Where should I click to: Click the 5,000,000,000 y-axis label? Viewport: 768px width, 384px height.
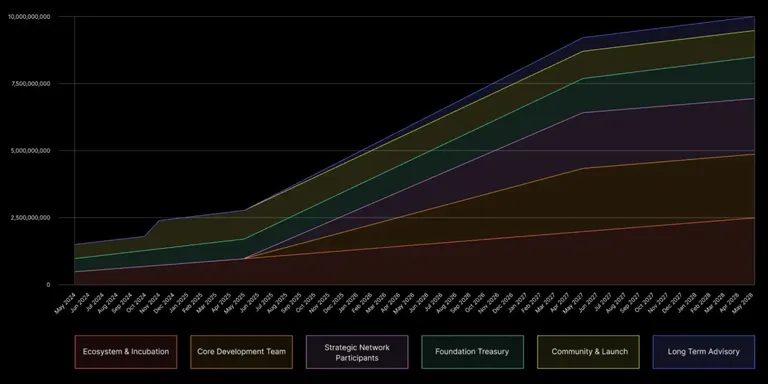click(x=31, y=151)
